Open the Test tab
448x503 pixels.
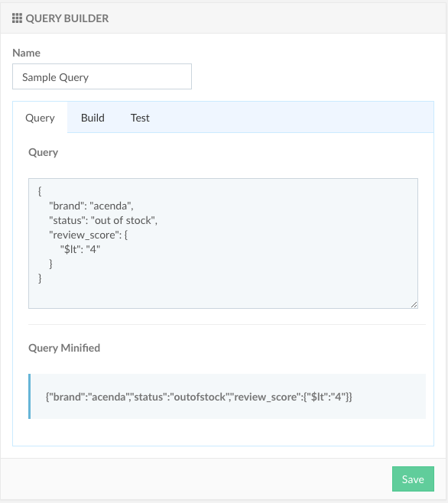[x=140, y=118]
